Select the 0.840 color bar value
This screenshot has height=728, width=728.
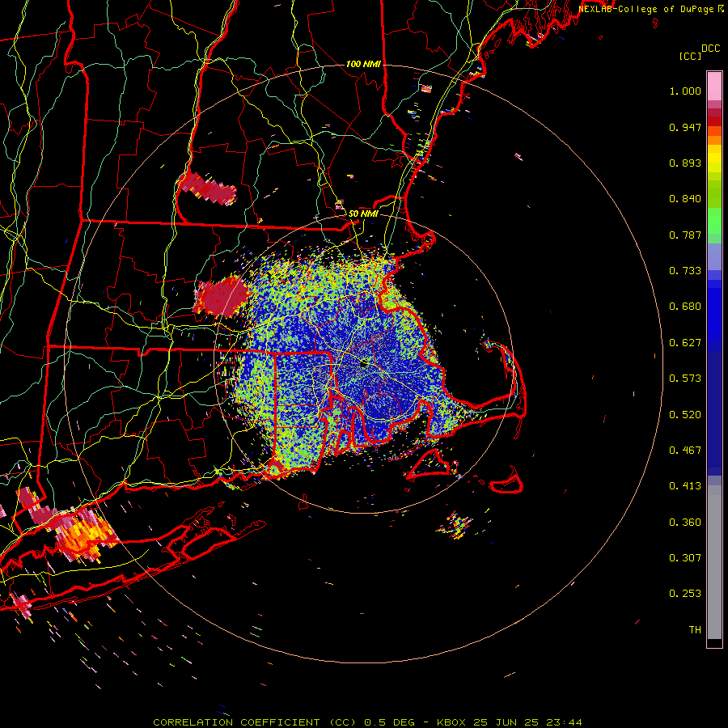click(x=685, y=199)
